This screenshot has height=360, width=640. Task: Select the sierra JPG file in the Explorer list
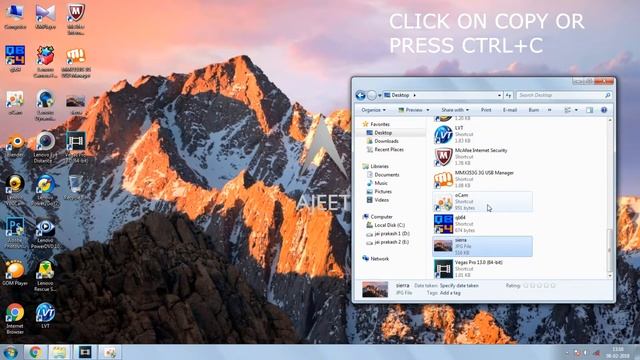point(482,247)
